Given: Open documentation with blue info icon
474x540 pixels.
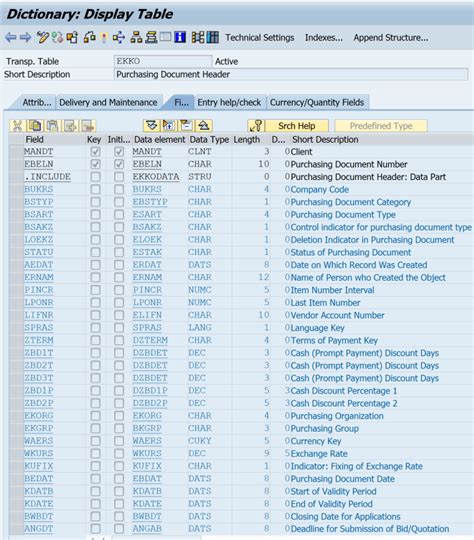Looking at the screenshot, I should pos(180,37).
